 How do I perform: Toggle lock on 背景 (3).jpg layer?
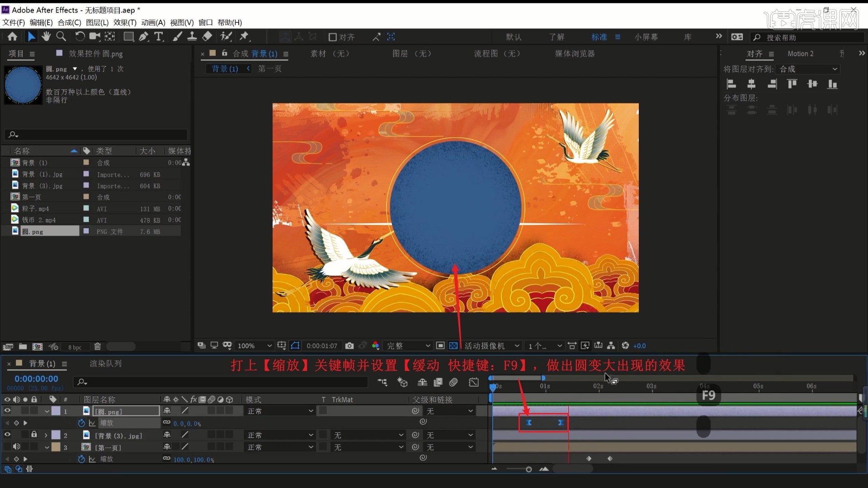(x=34, y=435)
